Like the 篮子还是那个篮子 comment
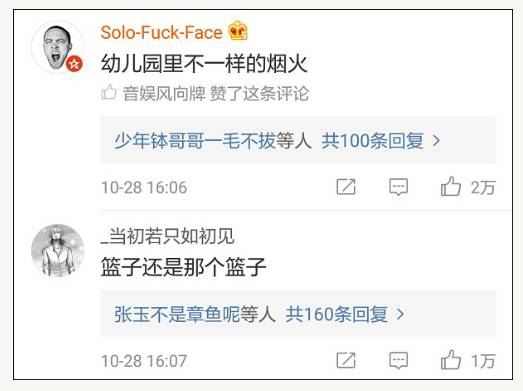The height and width of the screenshot is (391, 523). [x=451, y=360]
